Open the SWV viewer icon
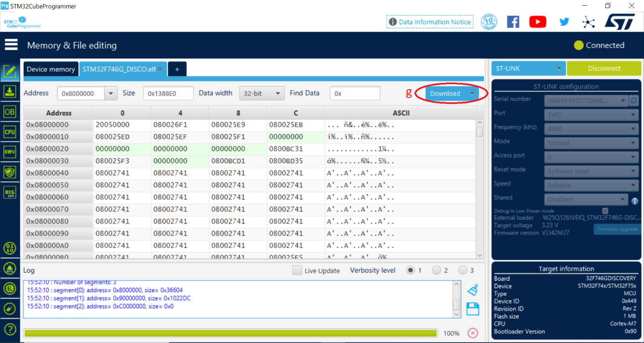Viewport: 644px width, 343px height. (10, 152)
